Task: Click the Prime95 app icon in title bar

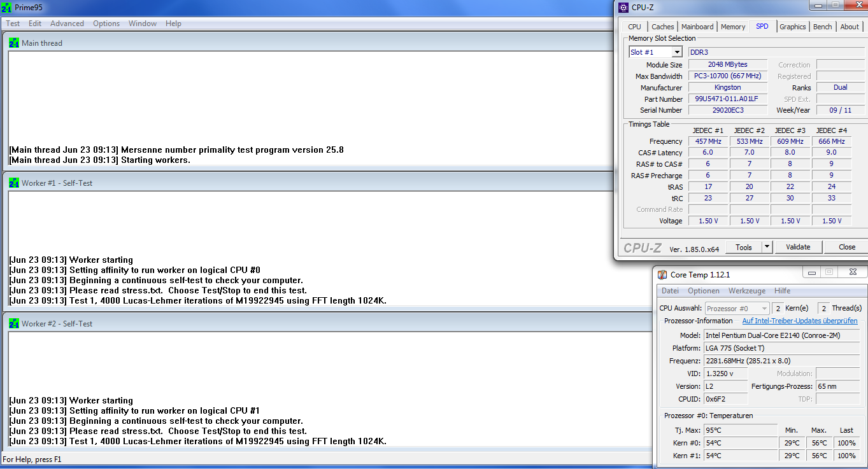Action: click(6, 7)
